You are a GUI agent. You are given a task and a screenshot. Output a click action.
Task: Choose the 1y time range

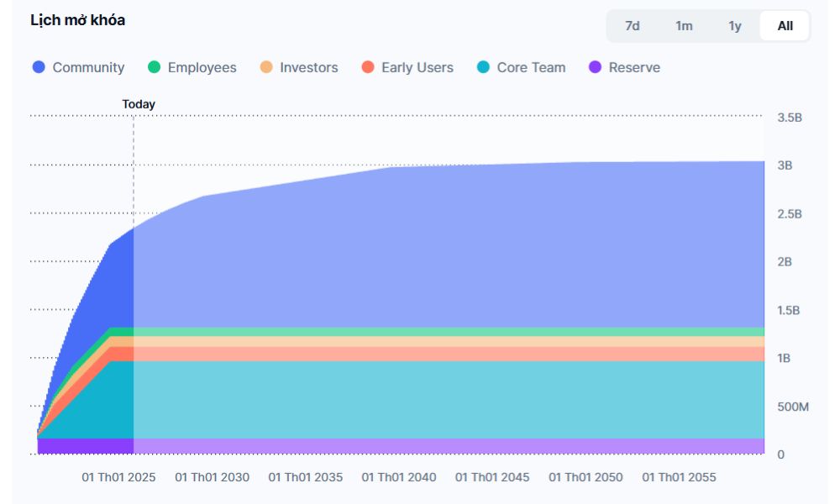tap(735, 26)
